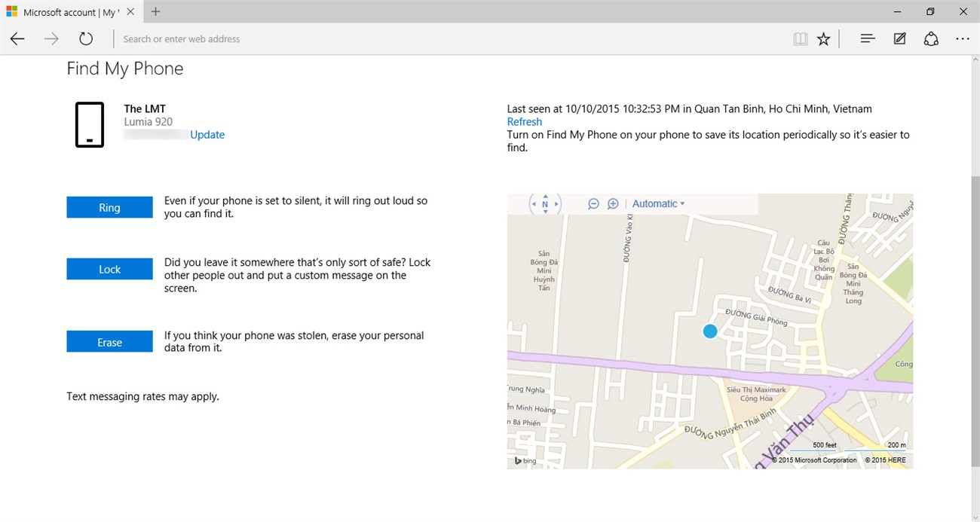This screenshot has height=522, width=980.
Task: Click the Refresh link below last seen
Action: pos(524,122)
